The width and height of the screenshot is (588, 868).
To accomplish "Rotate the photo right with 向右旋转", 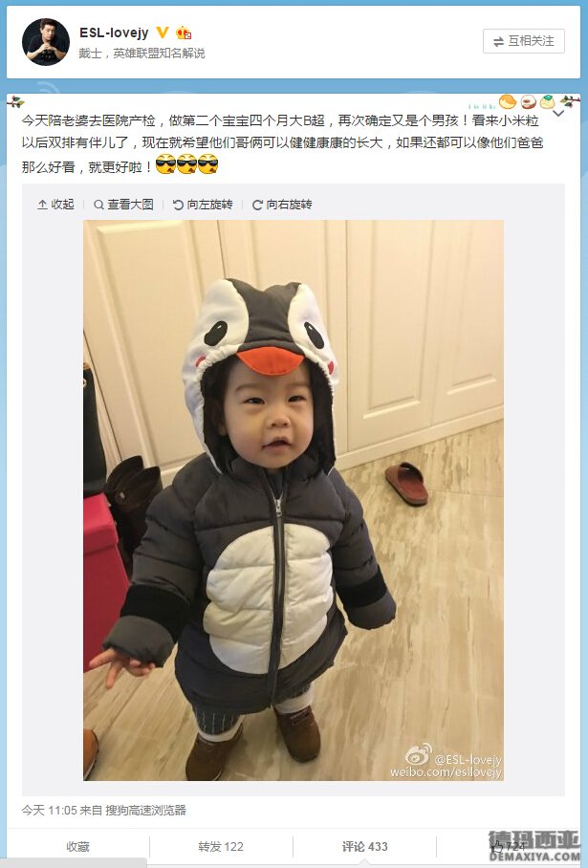I will point(282,205).
